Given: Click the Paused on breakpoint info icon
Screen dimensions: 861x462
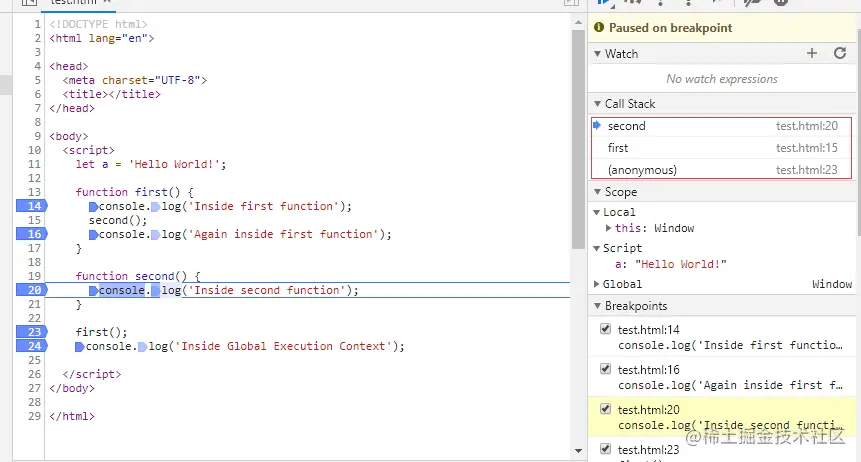Looking at the screenshot, I should 599,27.
